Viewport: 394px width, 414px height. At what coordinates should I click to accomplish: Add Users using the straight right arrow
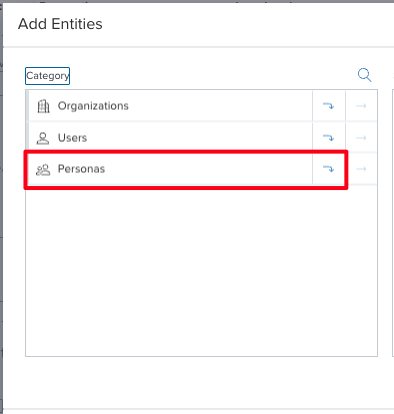pos(361,138)
